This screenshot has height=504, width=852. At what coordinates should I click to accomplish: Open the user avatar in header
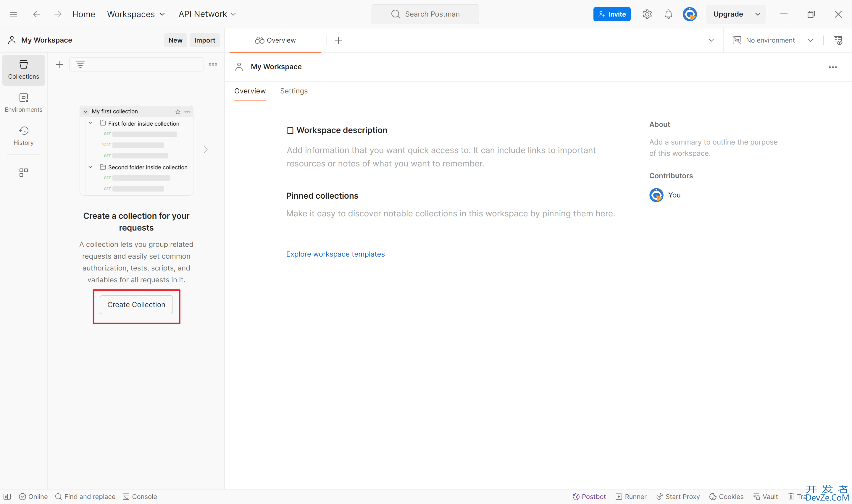tap(690, 14)
